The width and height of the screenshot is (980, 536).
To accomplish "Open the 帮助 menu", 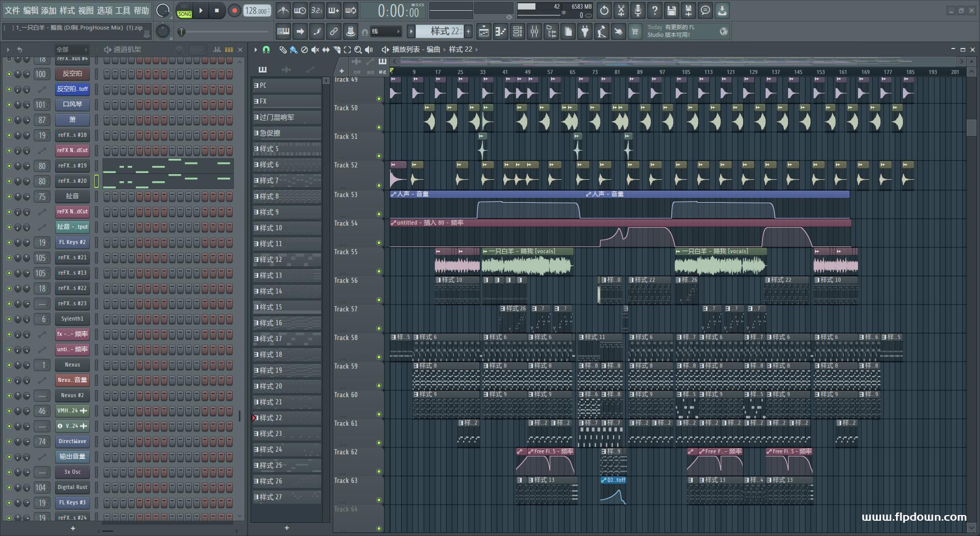I will (x=141, y=10).
